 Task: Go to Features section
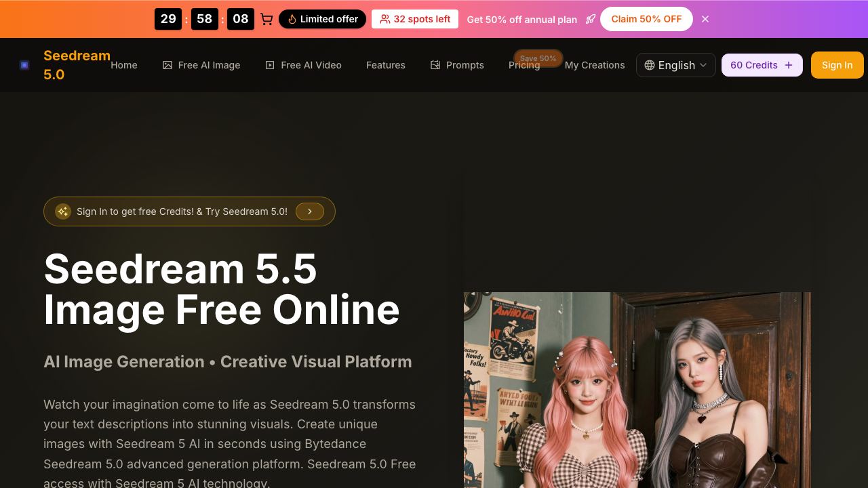[386, 65]
